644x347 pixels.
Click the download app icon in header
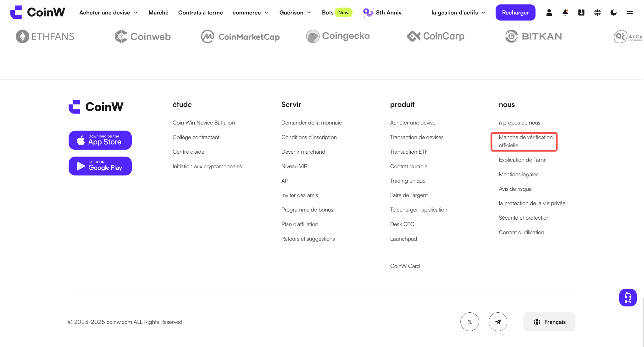(x=581, y=13)
